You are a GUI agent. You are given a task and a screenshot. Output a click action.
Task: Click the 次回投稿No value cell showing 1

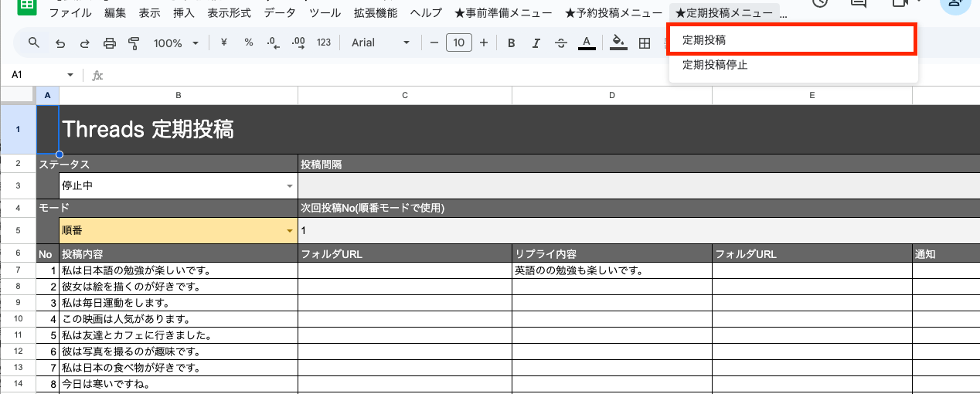639,231
